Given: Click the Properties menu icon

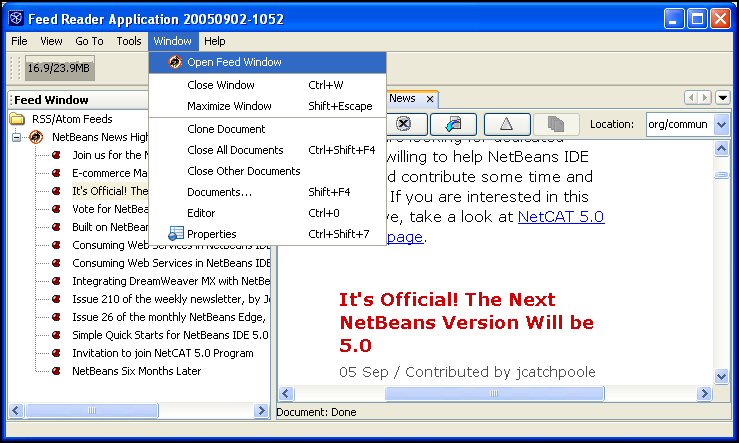Looking at the screenshot, I should pyautogui.click(x=176, y=233).
